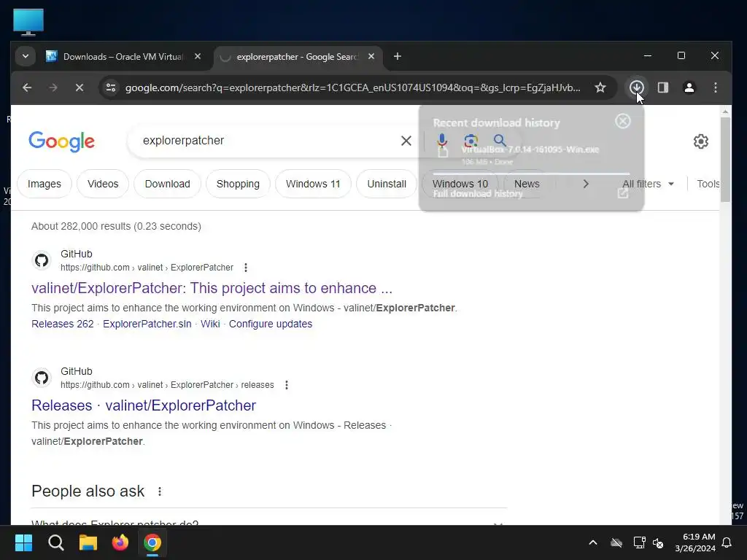Open Wiki sitelink

click(210, 324)
